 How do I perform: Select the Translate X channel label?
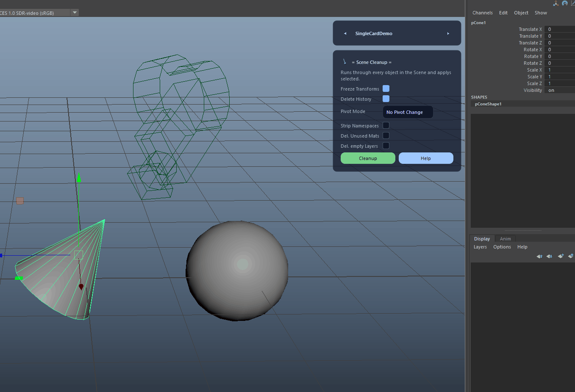click(530, 29)
